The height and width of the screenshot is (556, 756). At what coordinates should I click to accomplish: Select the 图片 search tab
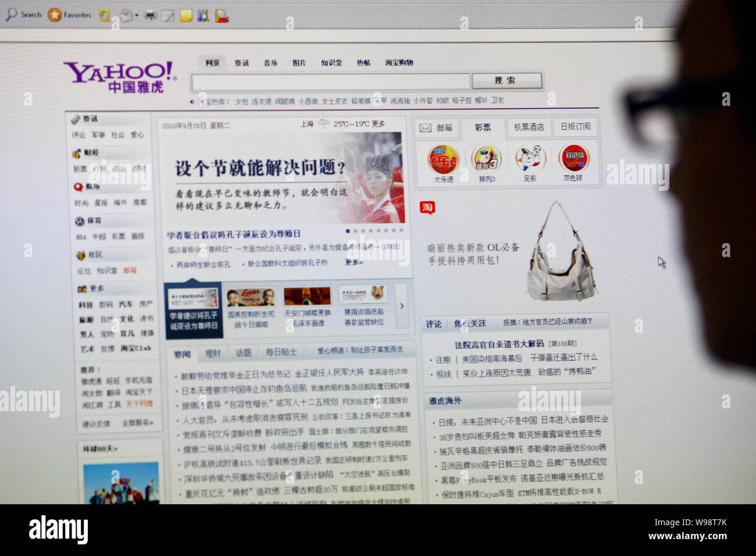pos(299,63)
